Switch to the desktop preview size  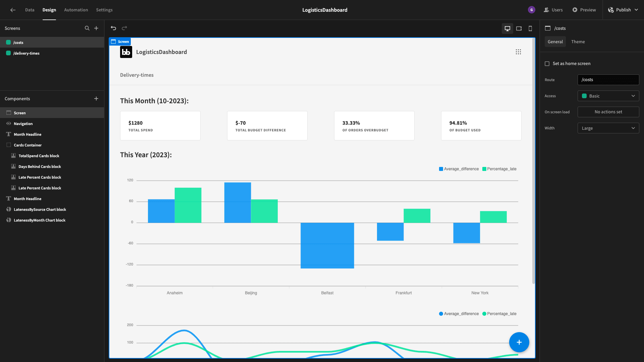point(507,28)
